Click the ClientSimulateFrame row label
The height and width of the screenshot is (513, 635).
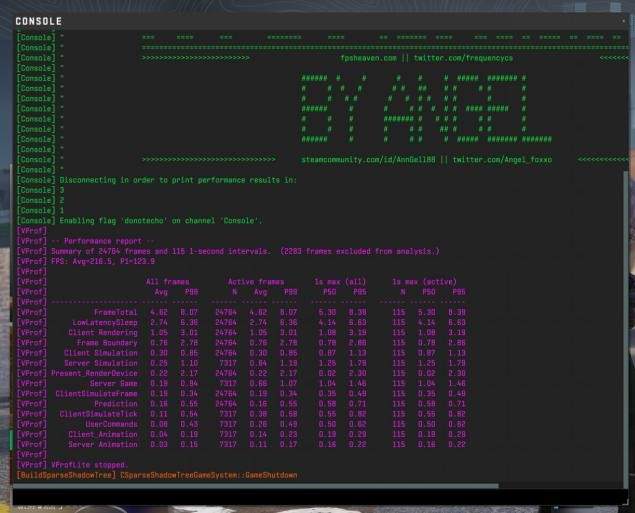(x=96, y=394)
